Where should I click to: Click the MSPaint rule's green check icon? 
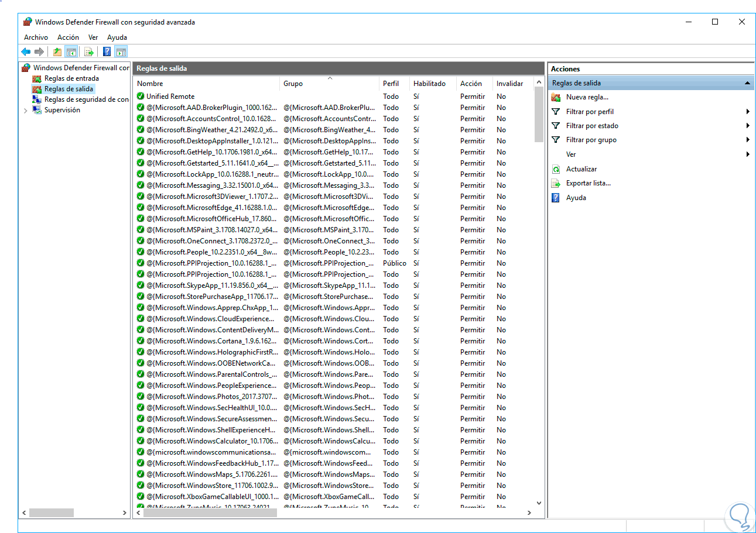tap(141, 229)
